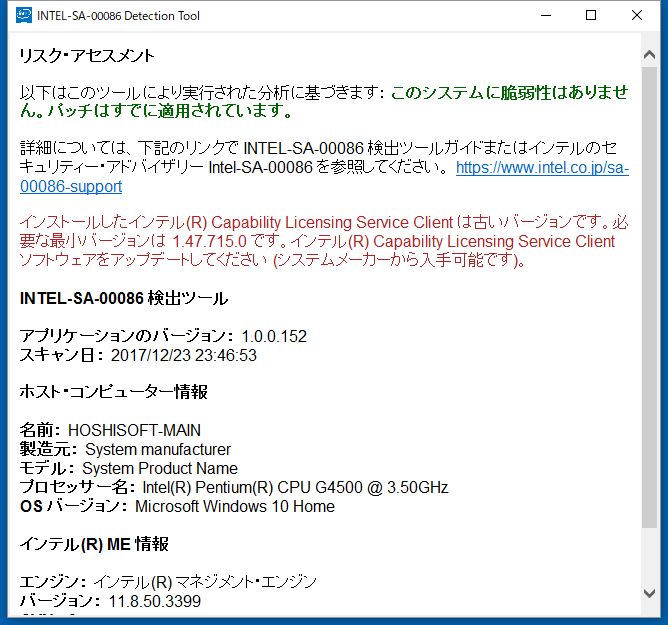The height and width of the screenshot is (625, 668).
Task: Click the scrollbar up arrow
Action: 649,55
